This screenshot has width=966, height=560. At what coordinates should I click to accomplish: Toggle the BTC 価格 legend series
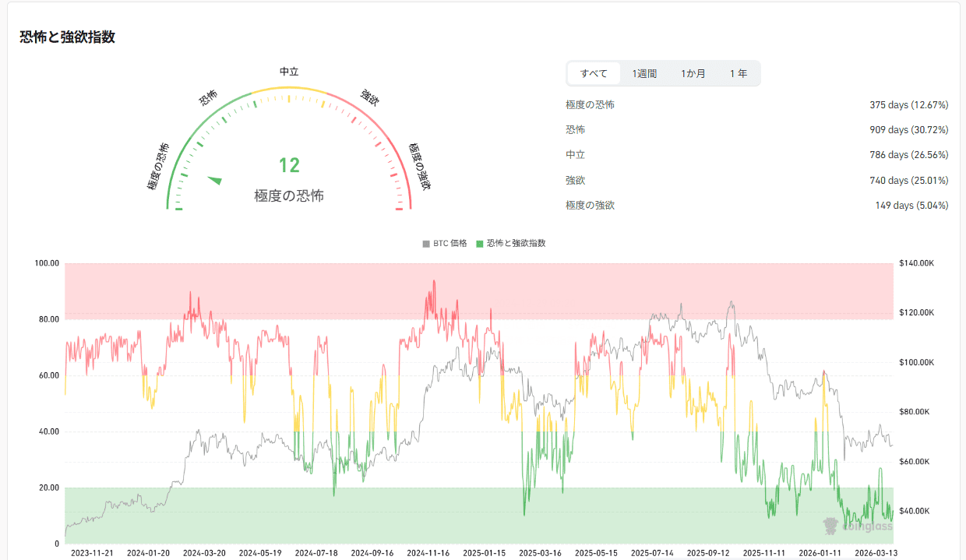(x=445, y=244)
